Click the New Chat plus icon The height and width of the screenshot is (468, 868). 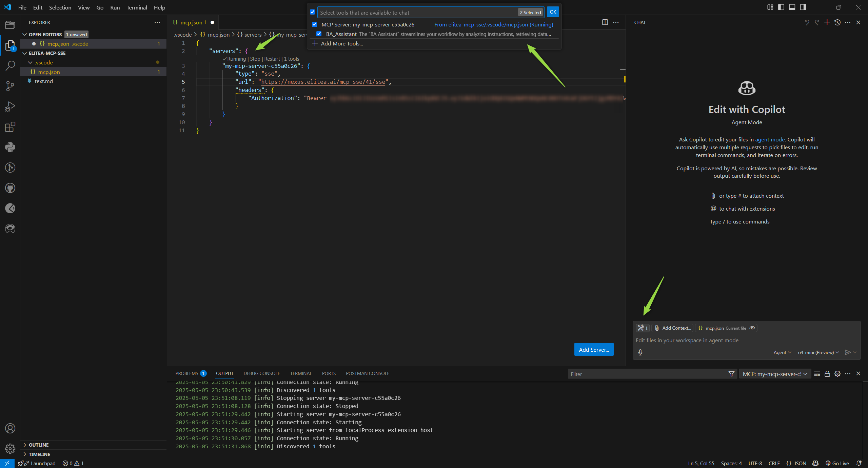click(827, 22)
